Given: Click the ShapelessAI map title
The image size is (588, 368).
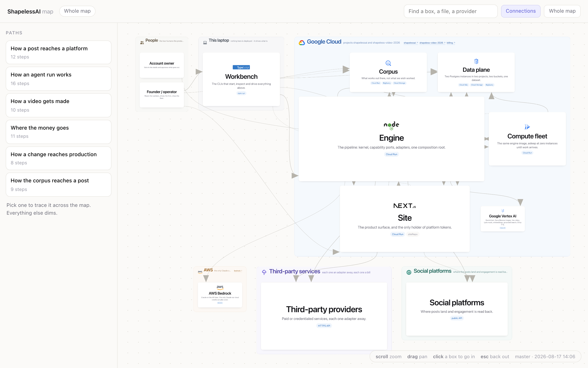Looking at the screenshot, I should (30, 11).
